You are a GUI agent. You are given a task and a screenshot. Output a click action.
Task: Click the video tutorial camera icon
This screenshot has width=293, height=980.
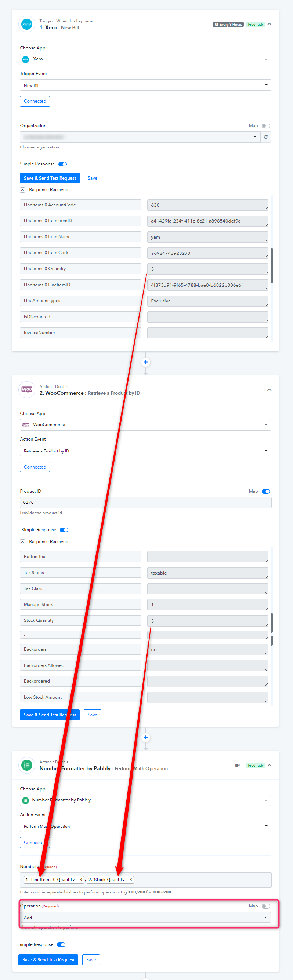tap(237, 765)
